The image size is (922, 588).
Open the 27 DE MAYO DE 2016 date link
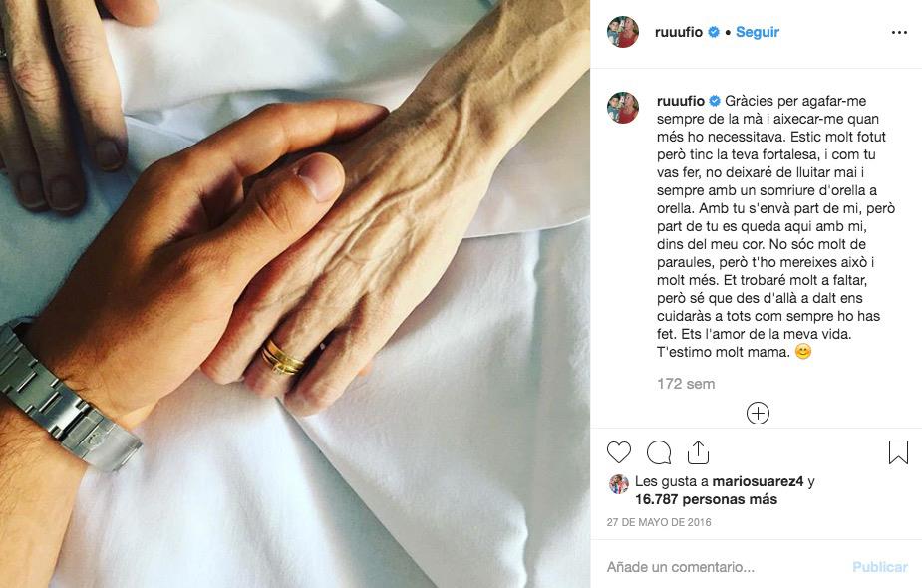coord(659,522)
